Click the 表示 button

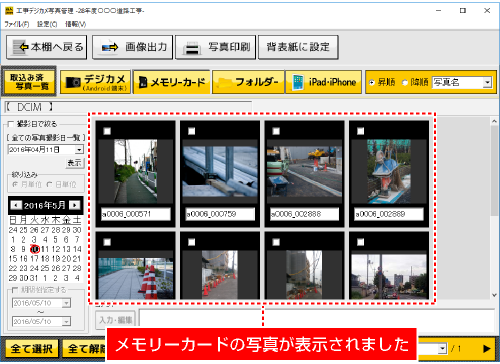click(74, 163)
